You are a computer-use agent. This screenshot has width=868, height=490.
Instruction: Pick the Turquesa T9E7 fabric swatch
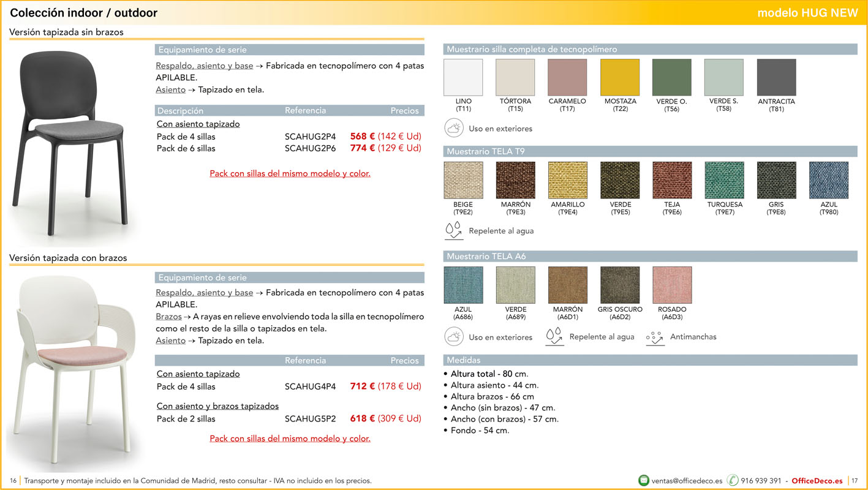coord(724,181)
